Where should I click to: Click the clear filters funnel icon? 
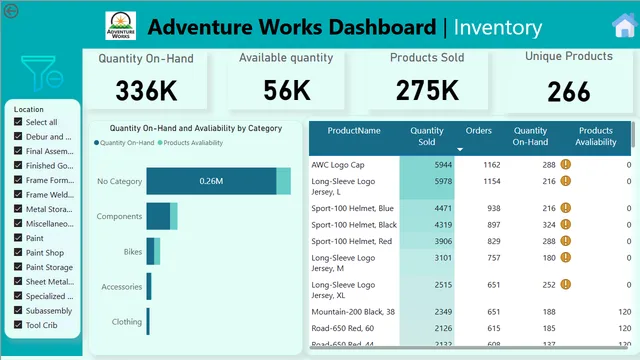[42, 73]
